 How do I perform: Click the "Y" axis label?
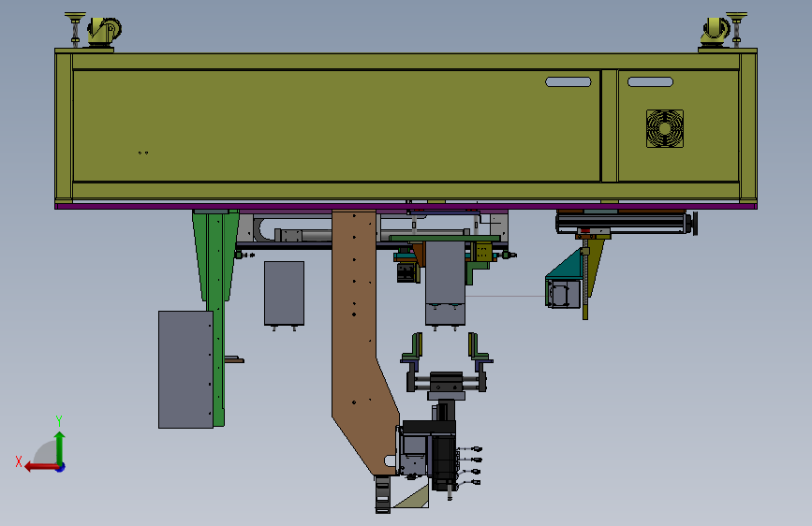[x=59, y=420]
